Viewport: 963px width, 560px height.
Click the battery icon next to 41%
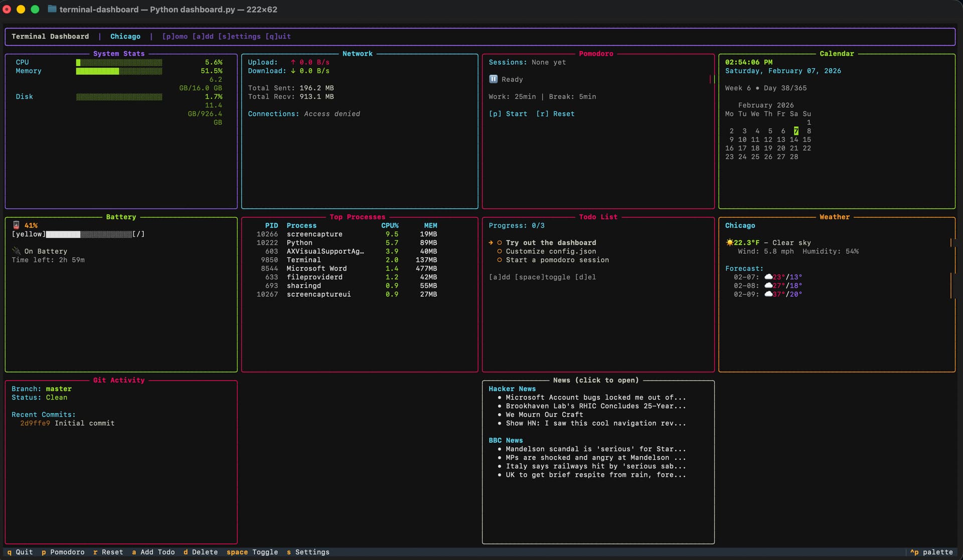16,225
